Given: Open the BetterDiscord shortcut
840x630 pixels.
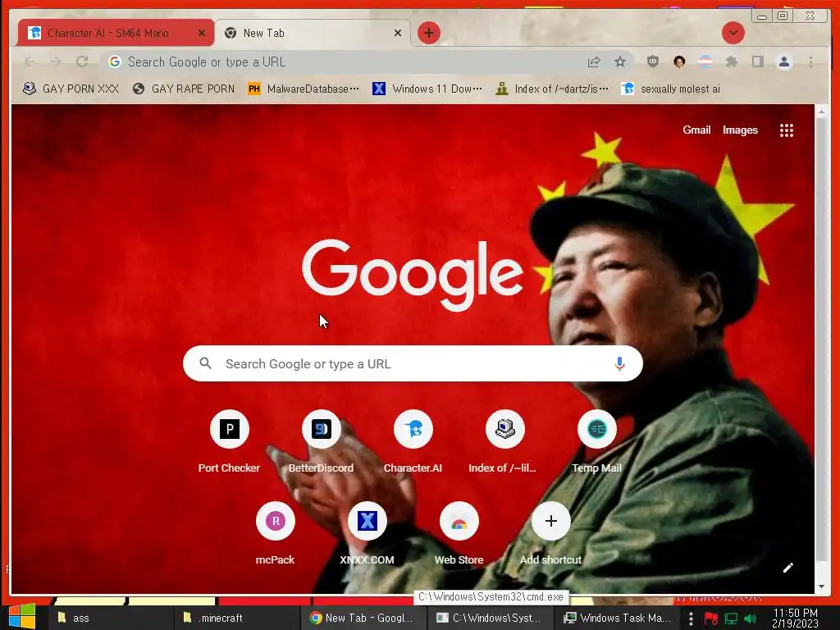Looking at the screenshot, I should click(x=321, y=430).
